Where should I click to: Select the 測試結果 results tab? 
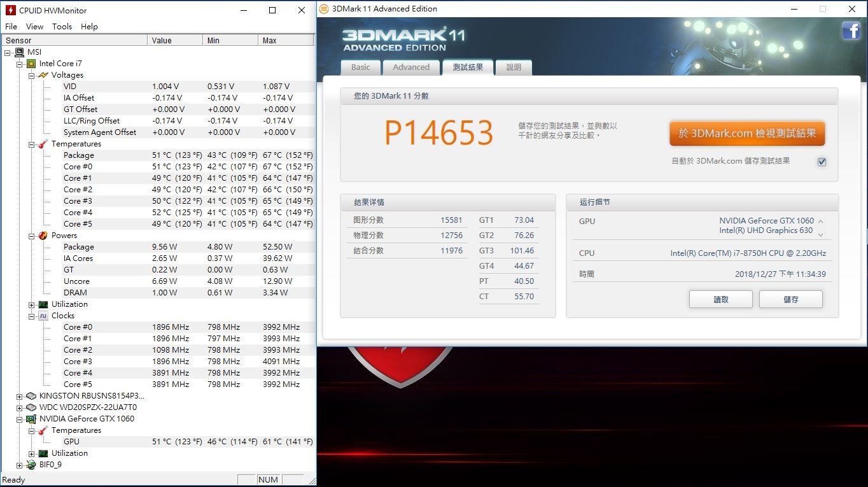468,67
